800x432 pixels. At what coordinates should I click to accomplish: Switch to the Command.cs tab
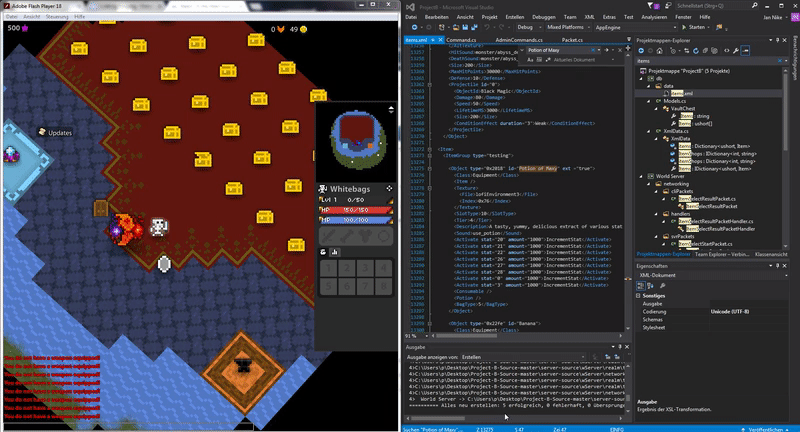[x=461, y=40]
